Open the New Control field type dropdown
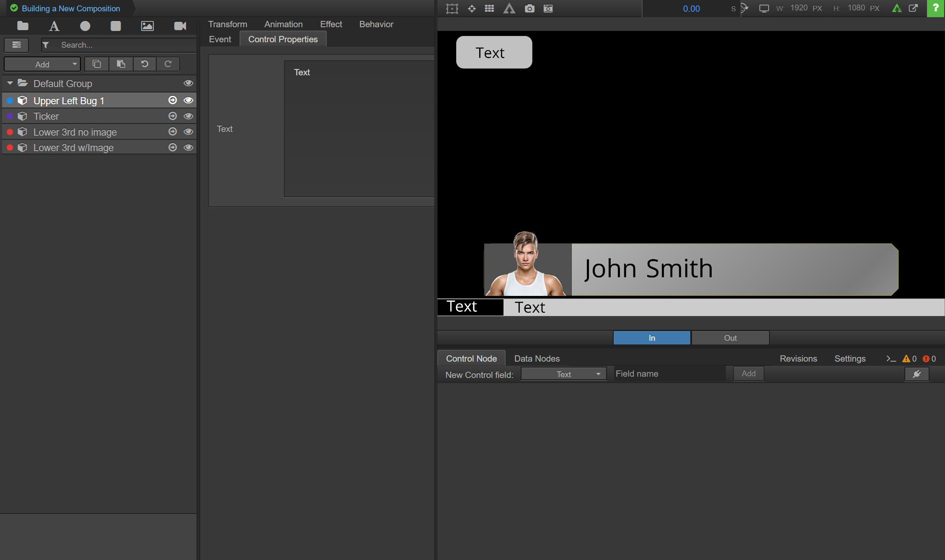Screen dimensions: 945x560 [x=563, y=374]
